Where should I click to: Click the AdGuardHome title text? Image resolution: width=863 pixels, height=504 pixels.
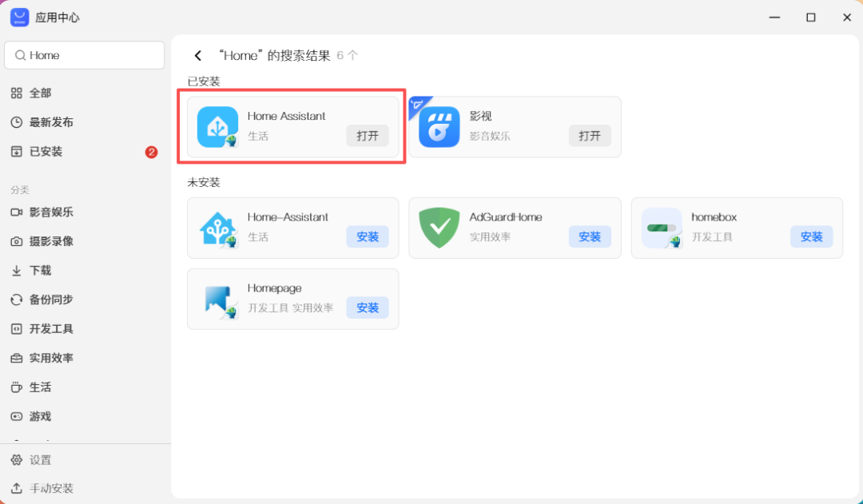tap(506, 217)
